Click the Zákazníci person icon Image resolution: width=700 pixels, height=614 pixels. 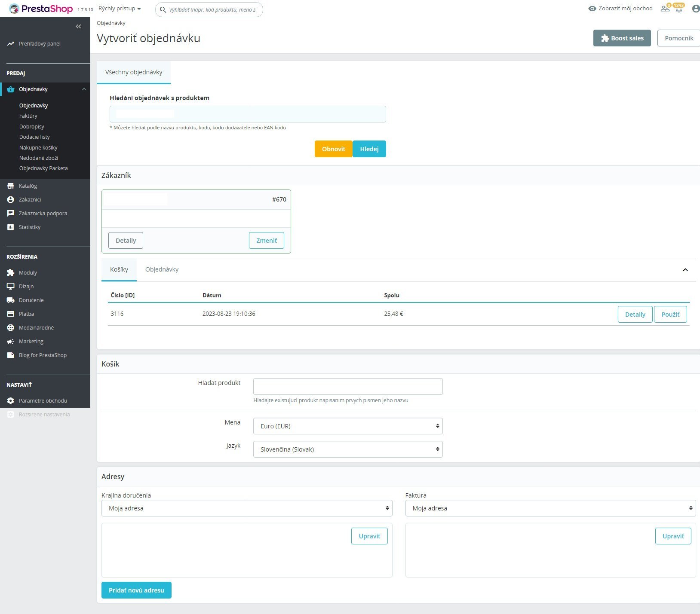(11, 200)
